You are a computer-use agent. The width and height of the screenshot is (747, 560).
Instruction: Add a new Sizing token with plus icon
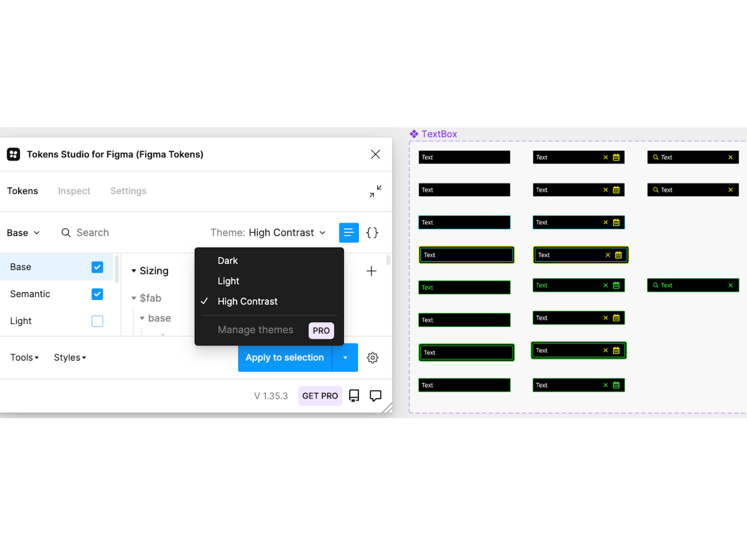(x=371, y=271)
